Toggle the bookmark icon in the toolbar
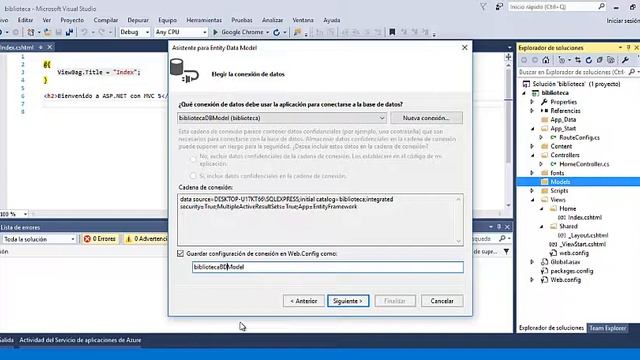The image size is (640, 360). click(x=392, y=32)
